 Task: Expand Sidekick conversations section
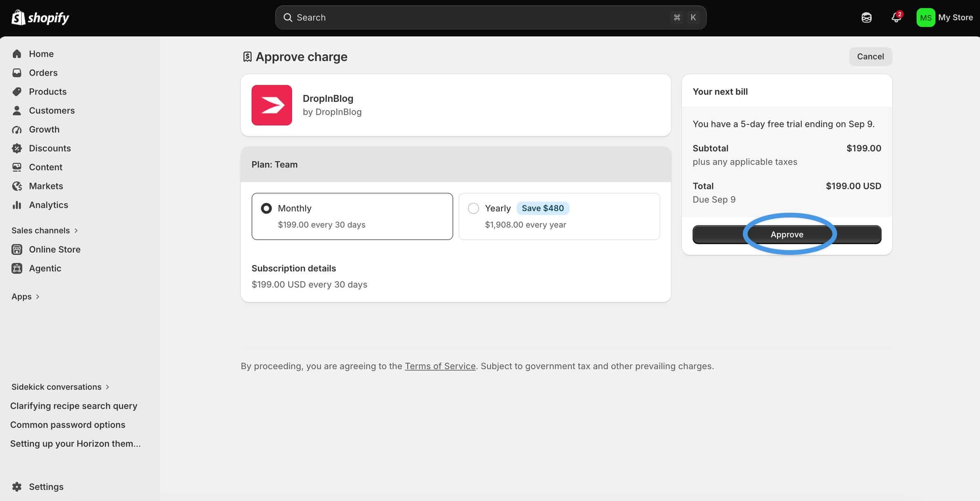pos(60,387)
